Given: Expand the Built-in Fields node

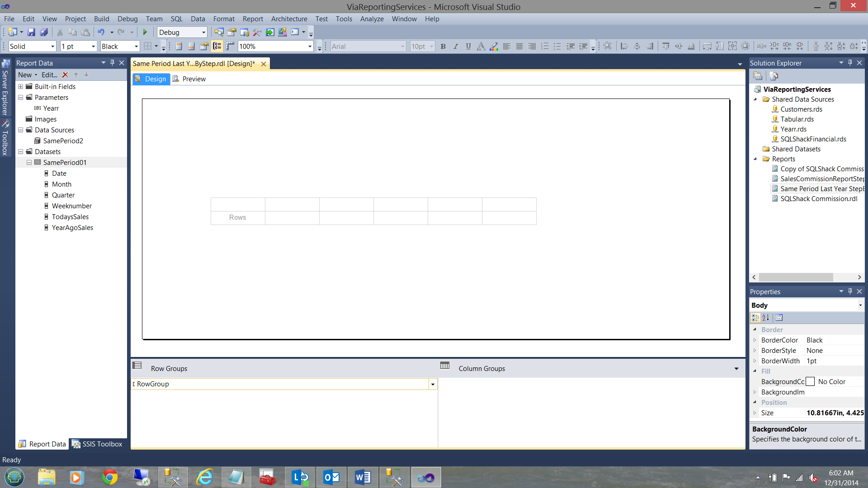Looking at the screenshot, I should [21, 87].
